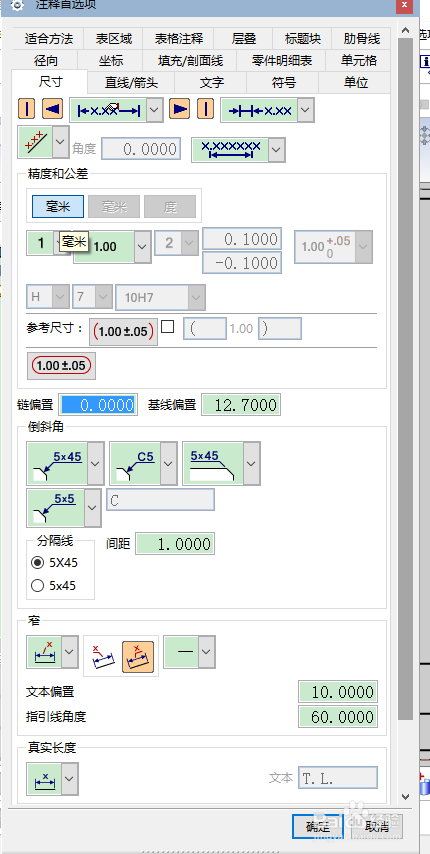Open the 5x5 chamfer form dropdown
The width and height of the screenshot is (430, 854).
[x=93, y=508]
